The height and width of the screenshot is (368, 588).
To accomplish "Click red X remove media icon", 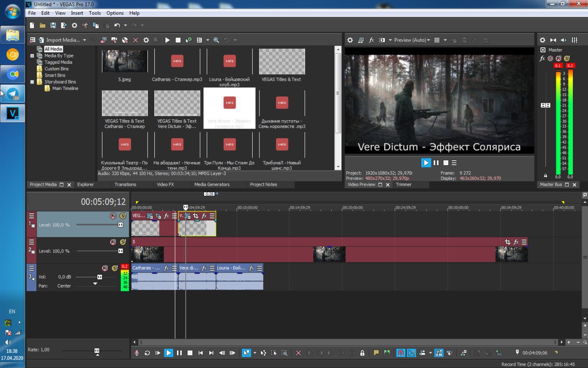I will [x=136, y=40].
